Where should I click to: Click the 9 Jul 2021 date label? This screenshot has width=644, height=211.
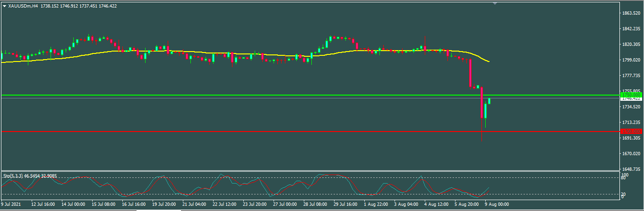click(x=11, y=204)
